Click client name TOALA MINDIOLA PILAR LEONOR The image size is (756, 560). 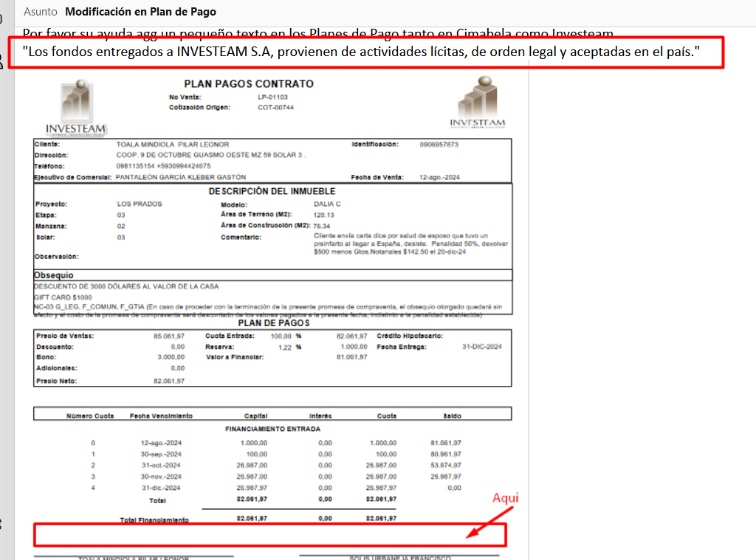(x=173, y=145)
